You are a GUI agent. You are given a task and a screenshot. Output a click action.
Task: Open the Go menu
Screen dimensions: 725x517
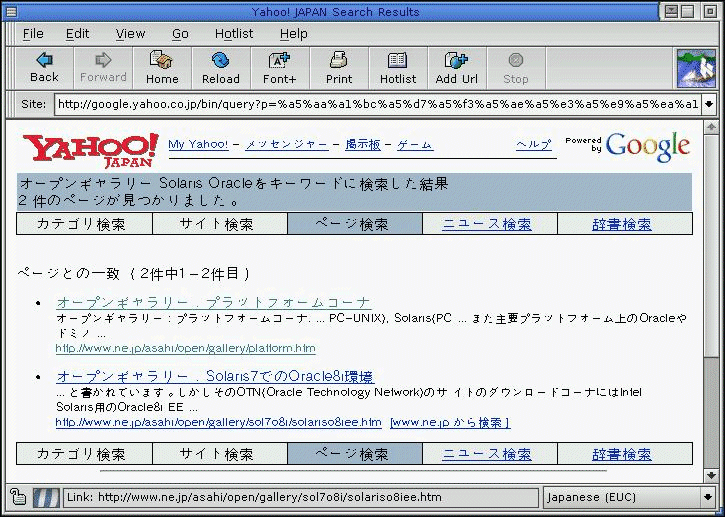point(180,34)
